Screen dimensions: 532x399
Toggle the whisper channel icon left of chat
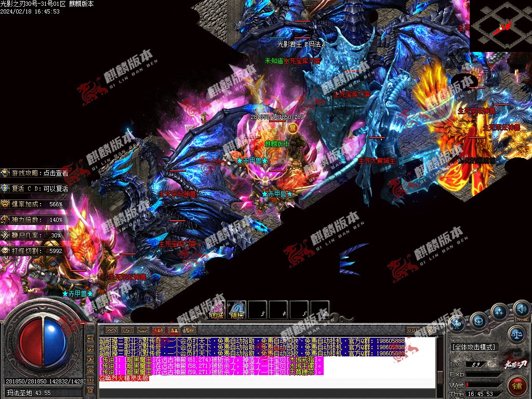tap(90, 359)
